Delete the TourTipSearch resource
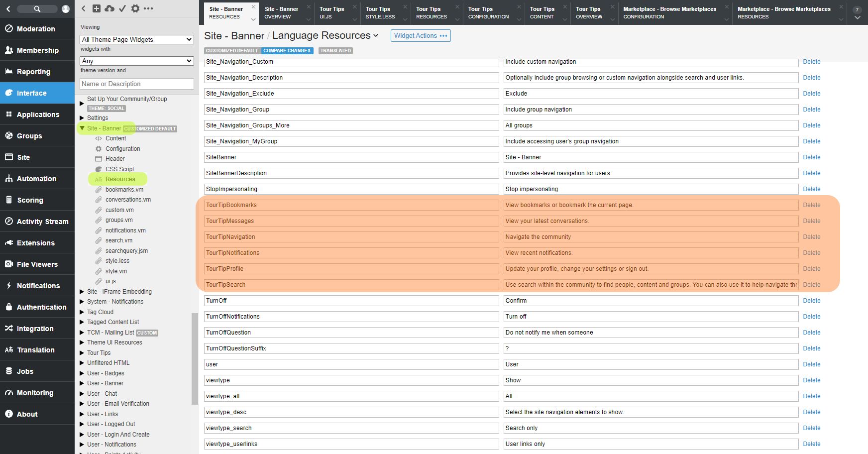Image resolution: width=868 pixels, height=454 pixels. [811, 285]
